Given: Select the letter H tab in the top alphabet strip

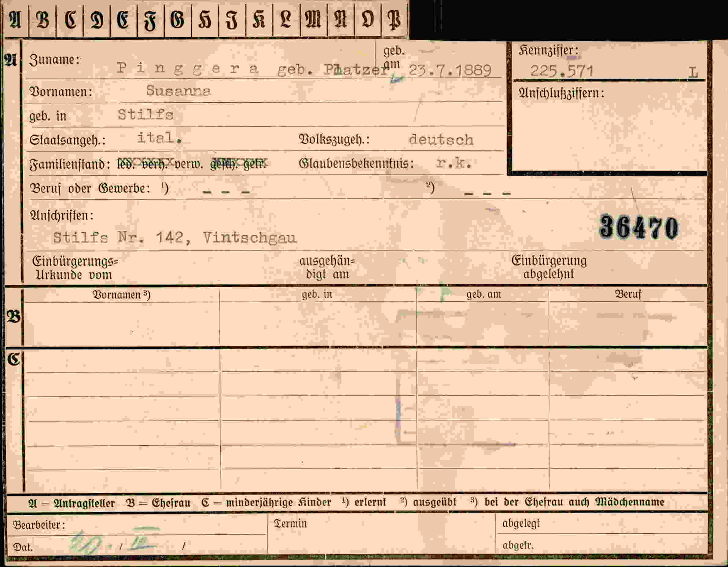Looking at the screenshot, I should 205,20.
